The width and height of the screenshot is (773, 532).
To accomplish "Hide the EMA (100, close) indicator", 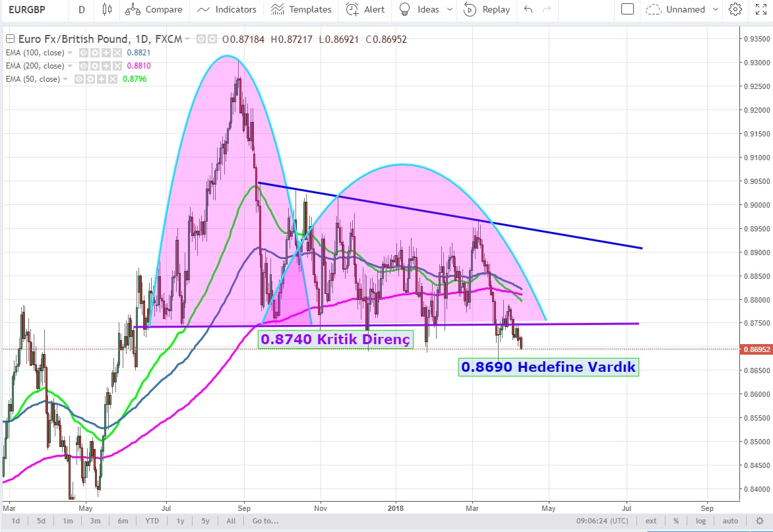I will tap(83, 53).
